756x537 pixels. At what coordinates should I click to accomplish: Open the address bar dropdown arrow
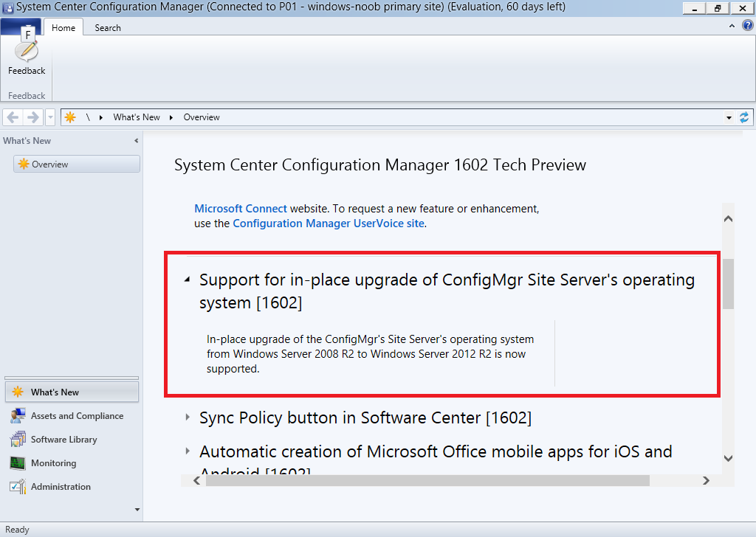click(729, 117)
